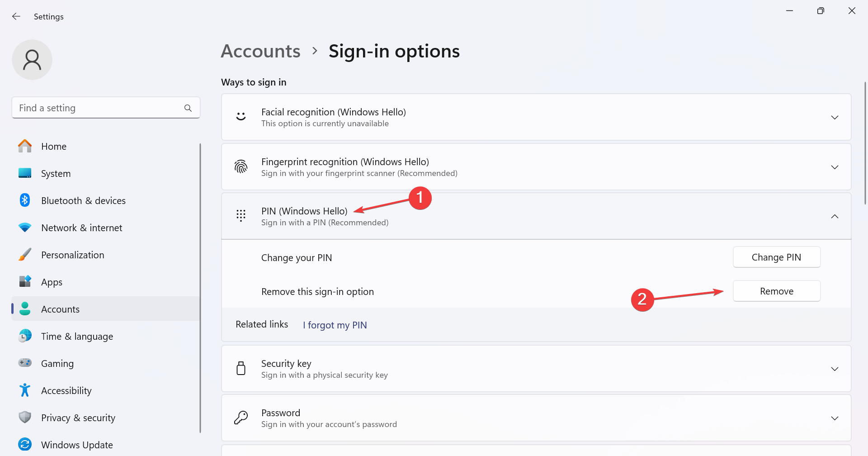Click the Privacy shield icon
868x456 pixels.
pos(25,417)
